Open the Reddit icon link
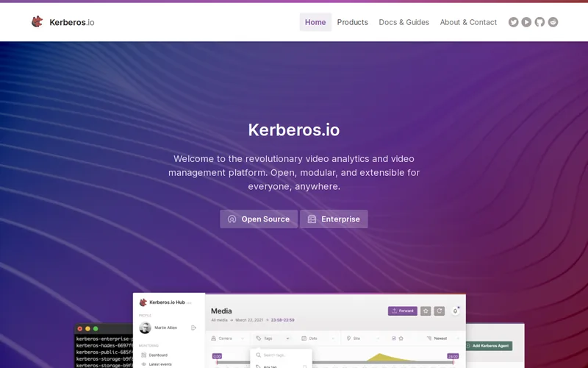 pyautogui.click(x=553, y=22)
